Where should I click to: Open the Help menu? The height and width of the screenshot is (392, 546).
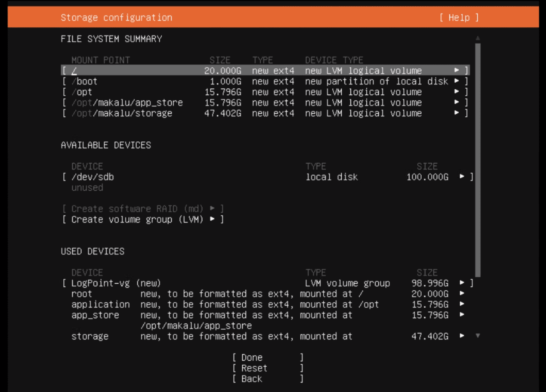459,17
